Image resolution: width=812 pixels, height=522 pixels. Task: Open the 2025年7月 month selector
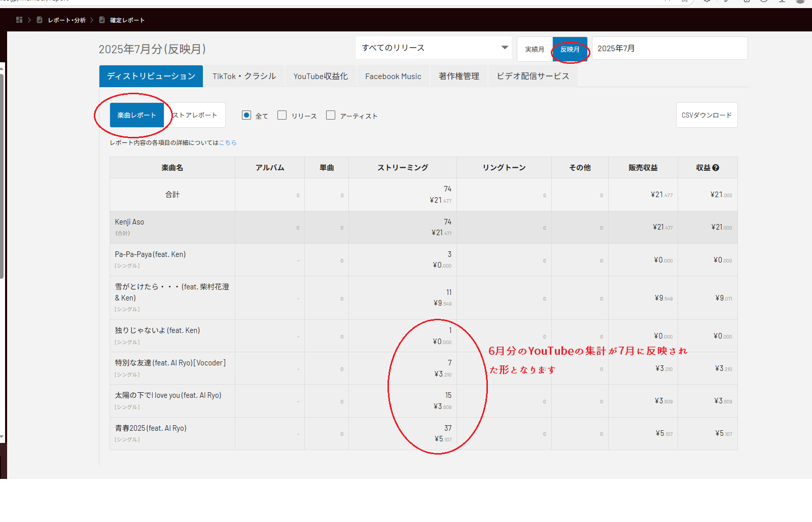click(x=669, y=48)
